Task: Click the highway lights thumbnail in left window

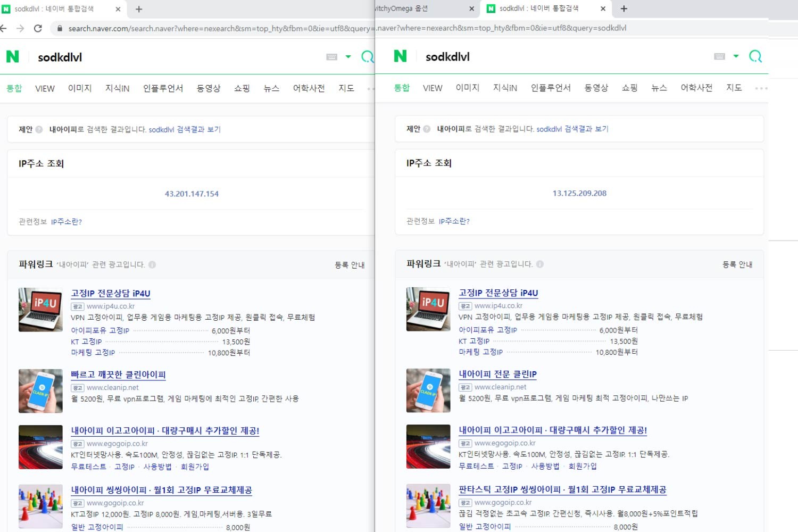Action: coord(40,447)
